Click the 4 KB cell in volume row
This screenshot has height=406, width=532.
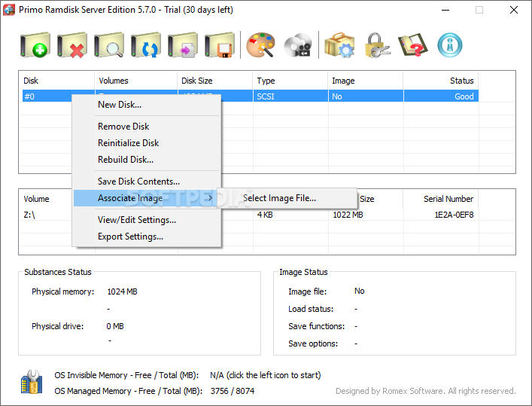[265, 215]
